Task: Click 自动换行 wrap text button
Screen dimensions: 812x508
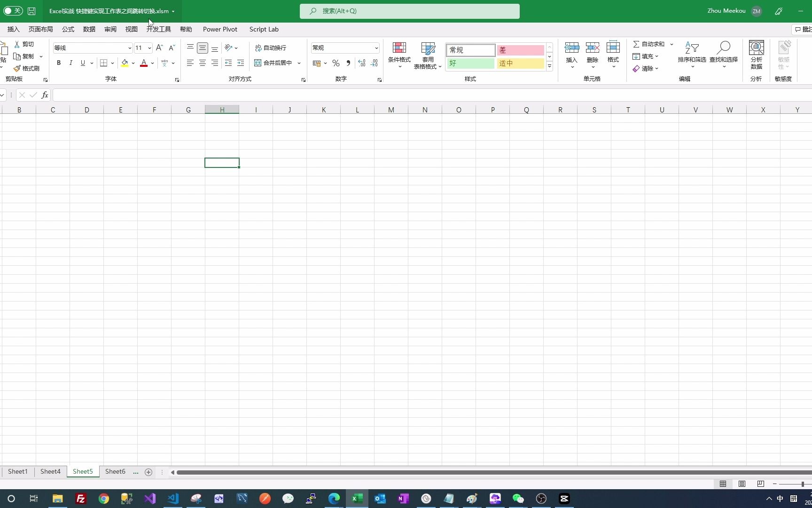Action: click(x=271, y=48)
